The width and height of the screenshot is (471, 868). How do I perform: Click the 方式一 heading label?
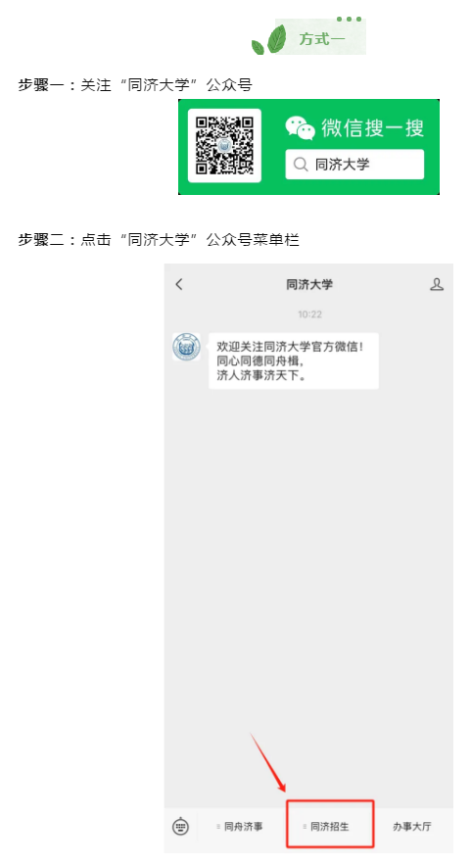tap(321, 39)
